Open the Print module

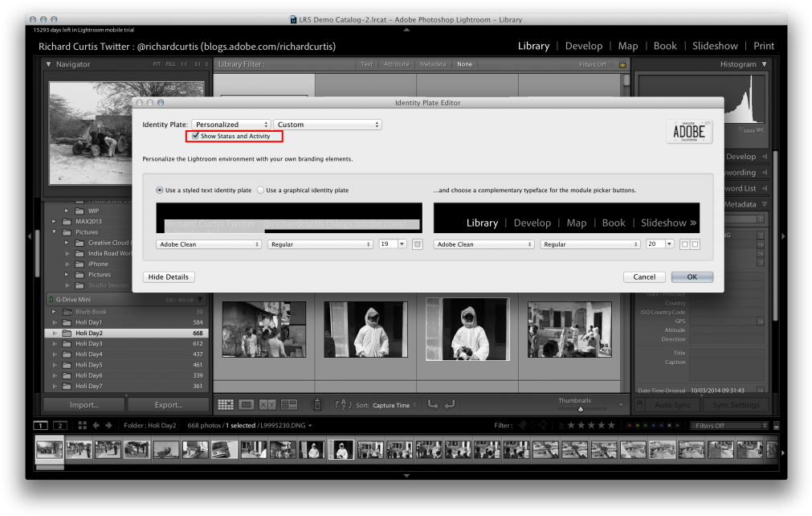pyautogui.click(x=764, y=46)
